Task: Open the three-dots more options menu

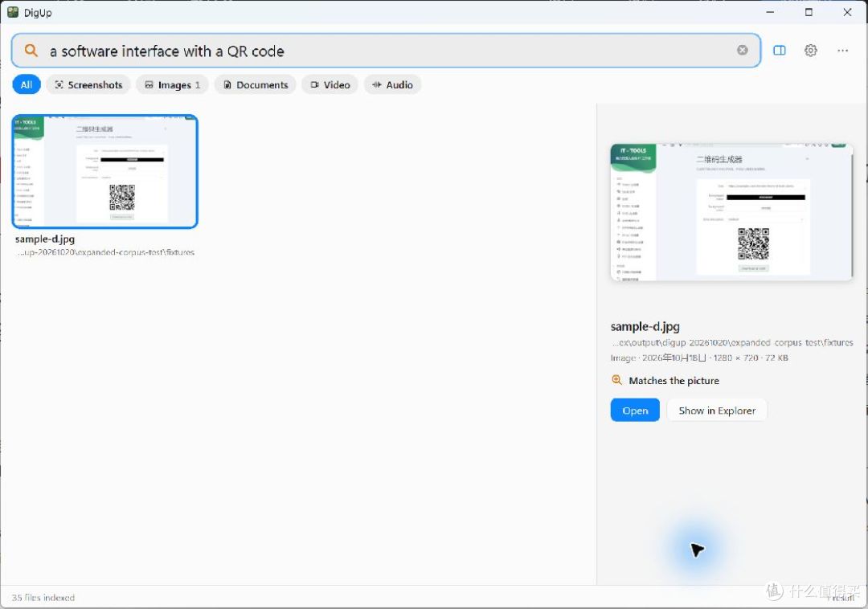Action: click(842, 51)
